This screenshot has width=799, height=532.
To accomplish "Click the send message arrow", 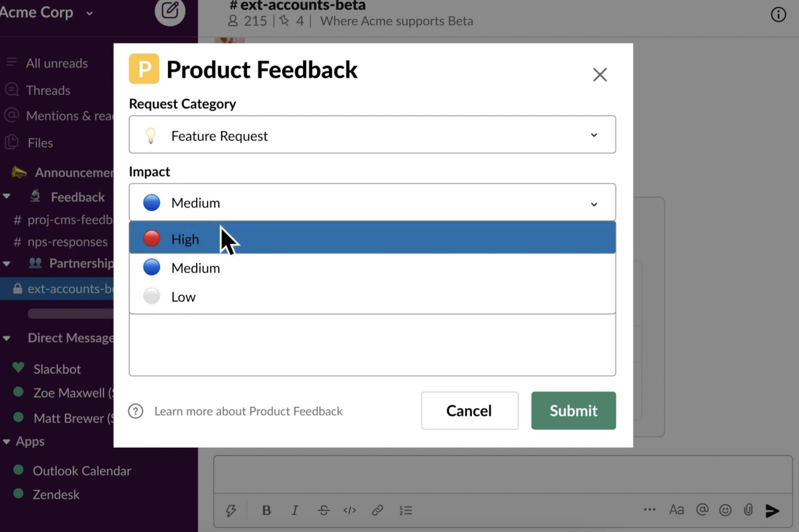I will (773, 510).
